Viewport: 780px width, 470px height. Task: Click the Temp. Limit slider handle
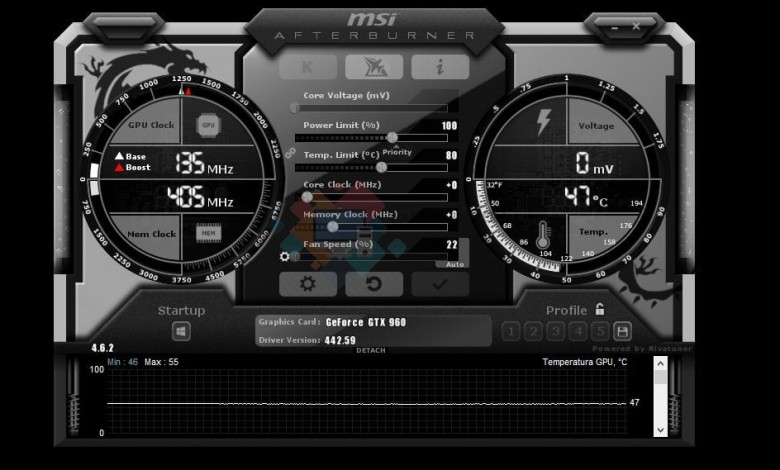[381, 167]
